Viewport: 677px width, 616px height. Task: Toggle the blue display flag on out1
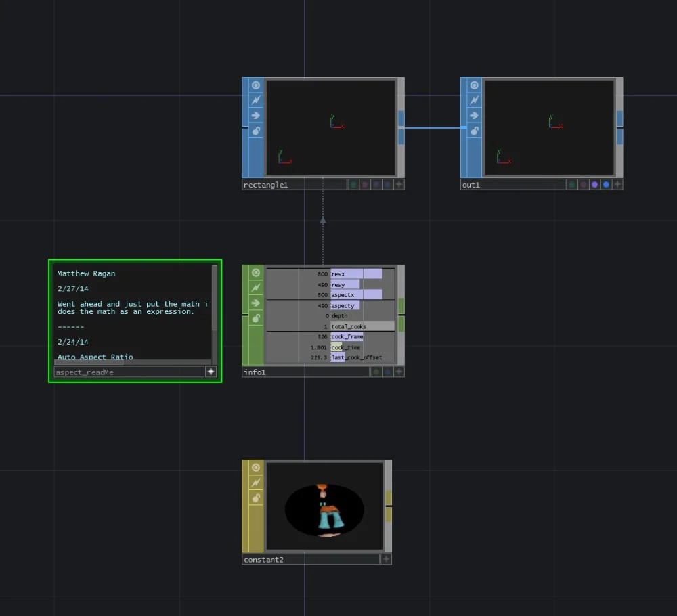coord(606,184)
